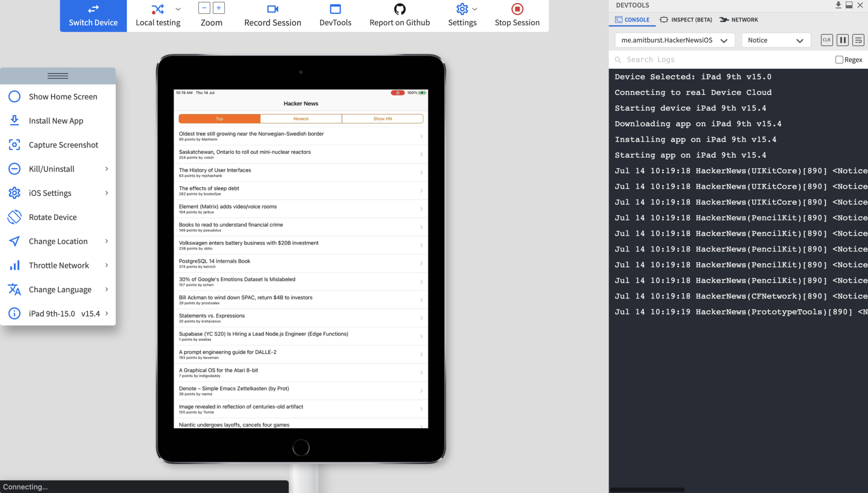868x493 pixels.
Task: Open Throttle Network options
Action: [x=59, y=265]
